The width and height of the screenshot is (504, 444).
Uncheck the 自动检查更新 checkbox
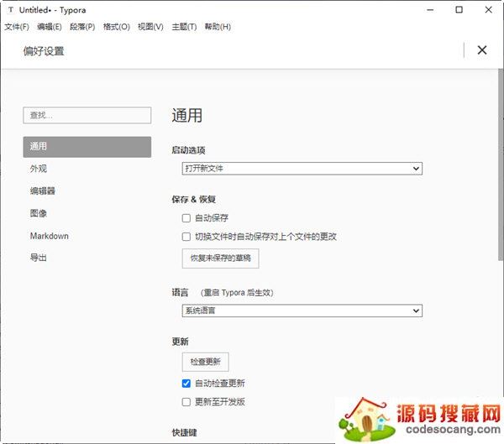coord(186,384)
